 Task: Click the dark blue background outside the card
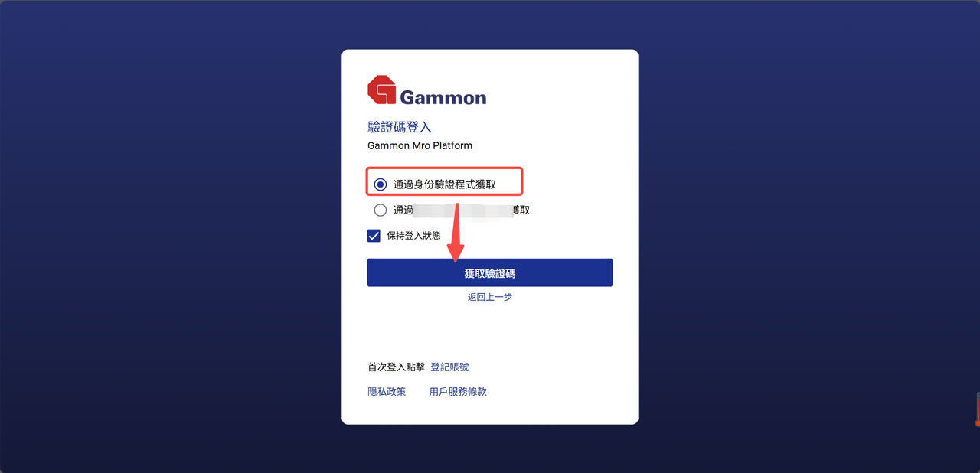tap(153, 230)
